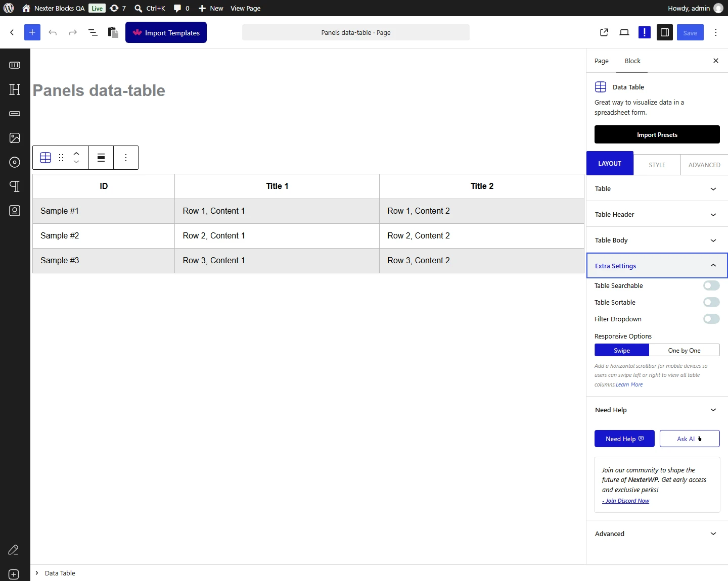This screenshot has height=581, width=728.
Task: Click the Redo arrow in toolbar
Action: [73, 32]
